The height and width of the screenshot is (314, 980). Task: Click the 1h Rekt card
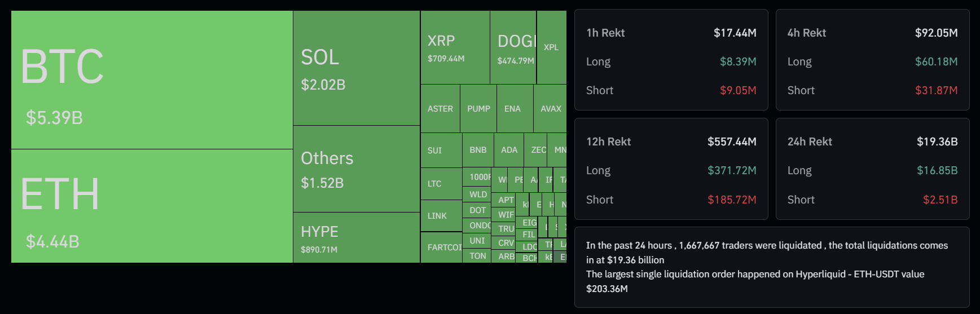point(671,60)
